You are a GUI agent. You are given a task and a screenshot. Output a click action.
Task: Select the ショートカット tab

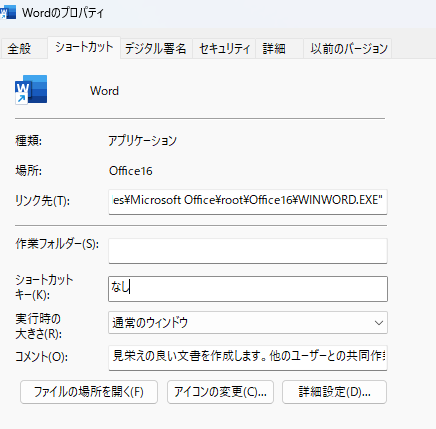pos(84,47)
